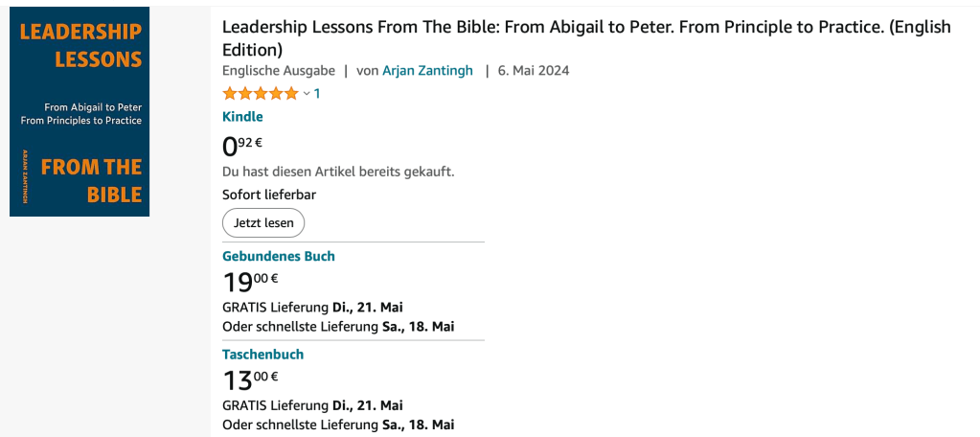Click "Du hast diesen Artikel bereits gekauft" notice
Screen dimensions: 980x437
point(338,172)
